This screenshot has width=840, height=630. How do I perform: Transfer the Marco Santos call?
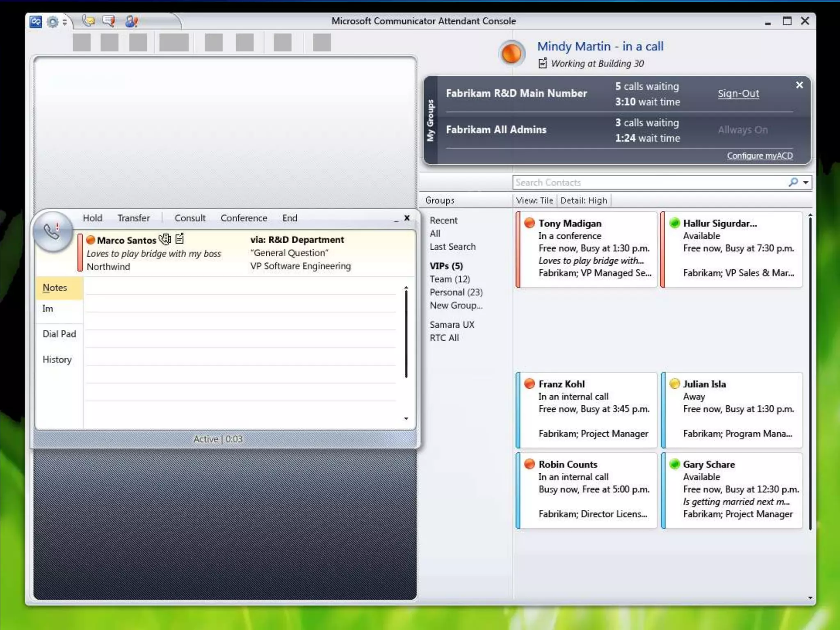click(134, 218)
